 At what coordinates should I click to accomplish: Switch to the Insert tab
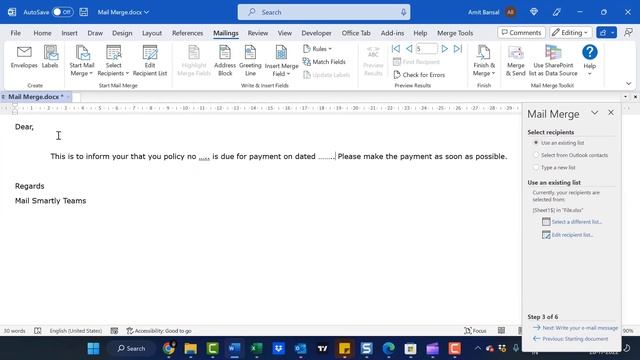click(x=69, y=33)
